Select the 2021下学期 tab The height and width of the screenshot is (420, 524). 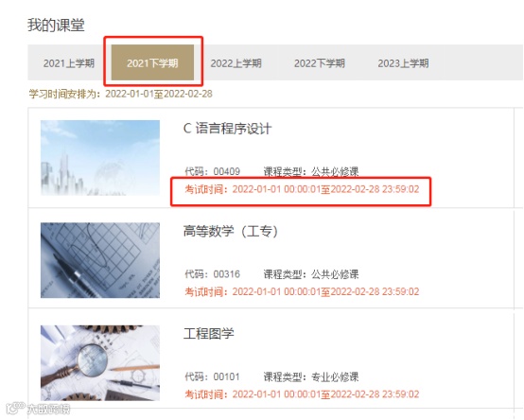tap(152, 62)
